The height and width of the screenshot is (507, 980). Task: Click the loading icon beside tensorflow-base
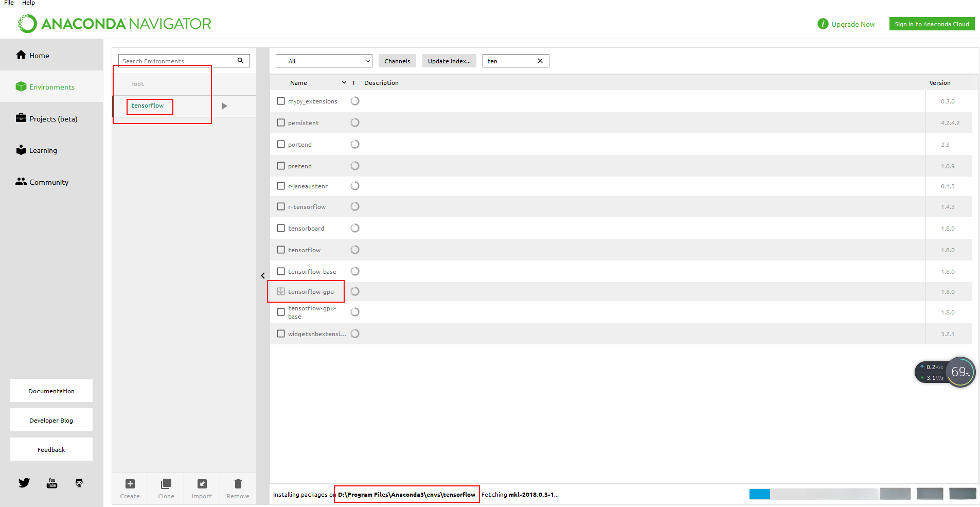point(355,271)
